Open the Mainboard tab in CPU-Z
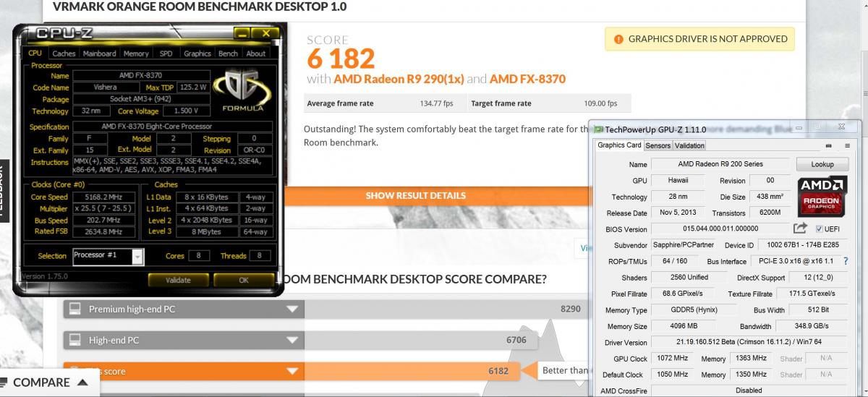This screenshot has height=397, width=868. [99, 54]
